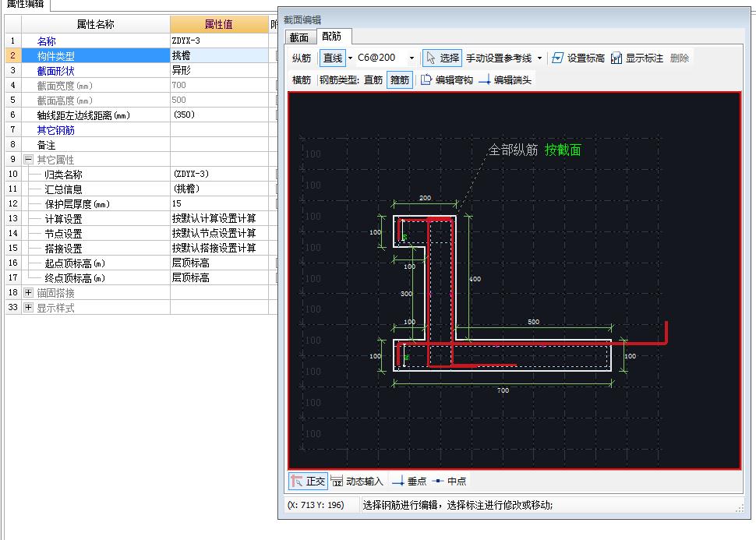Viewport: 756px width, 540px height.
Task: Click the 名称 value ZDYX-3 cell
Action: (219, 41)
